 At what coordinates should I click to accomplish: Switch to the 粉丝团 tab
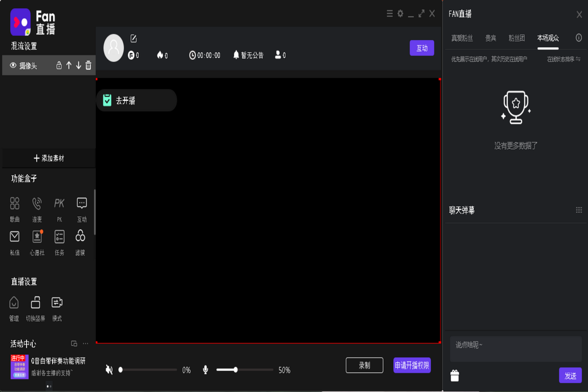tap(517, 38)
